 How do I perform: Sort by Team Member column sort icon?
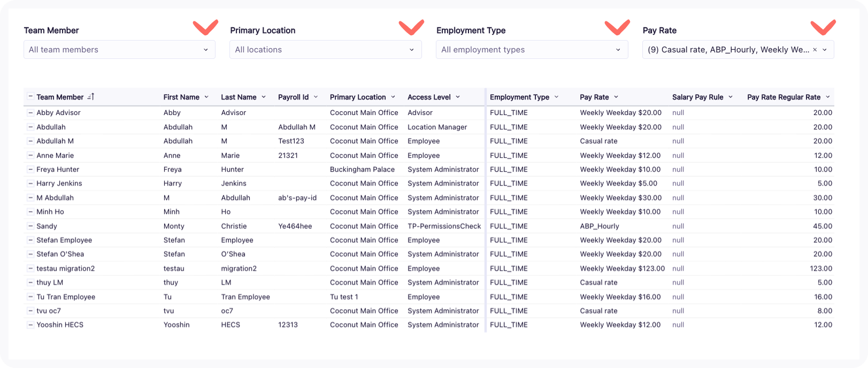[91, 97]
